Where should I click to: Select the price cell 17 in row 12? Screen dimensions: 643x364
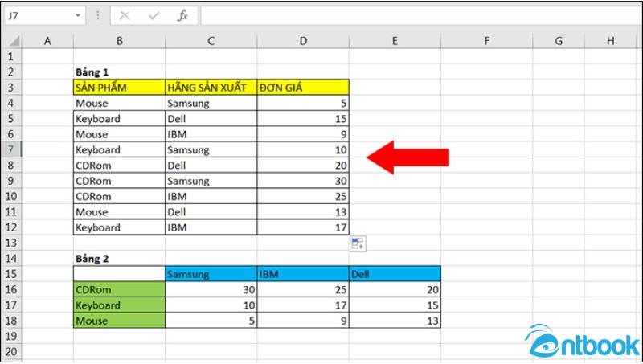[x=303, y=227]
